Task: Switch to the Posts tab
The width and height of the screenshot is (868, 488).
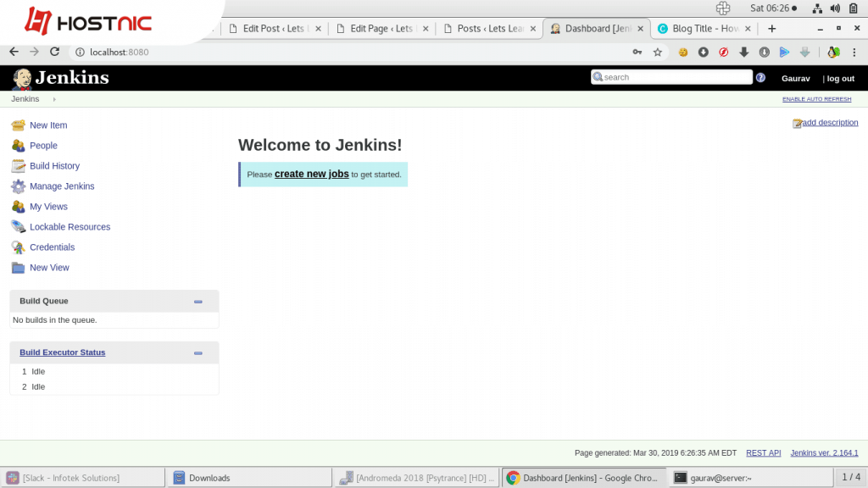Action: [489, 29]
